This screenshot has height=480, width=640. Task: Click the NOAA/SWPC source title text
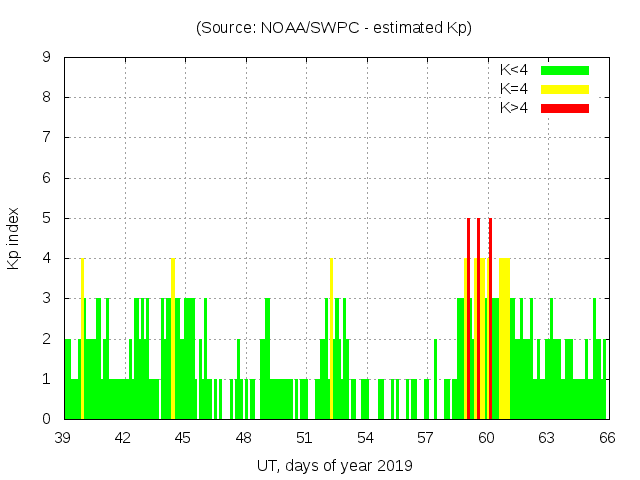[334, 28]
